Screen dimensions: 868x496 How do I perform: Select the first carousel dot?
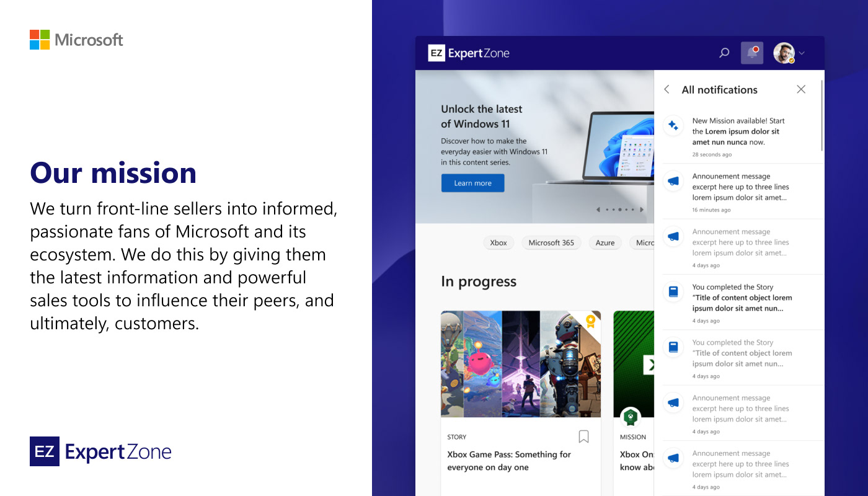(x=606, y=210)
